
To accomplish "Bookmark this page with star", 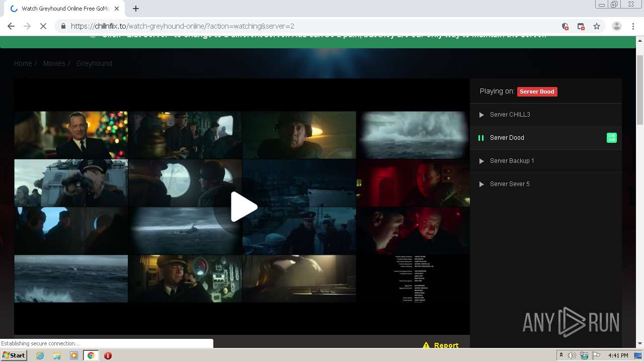I will (597, 26).
